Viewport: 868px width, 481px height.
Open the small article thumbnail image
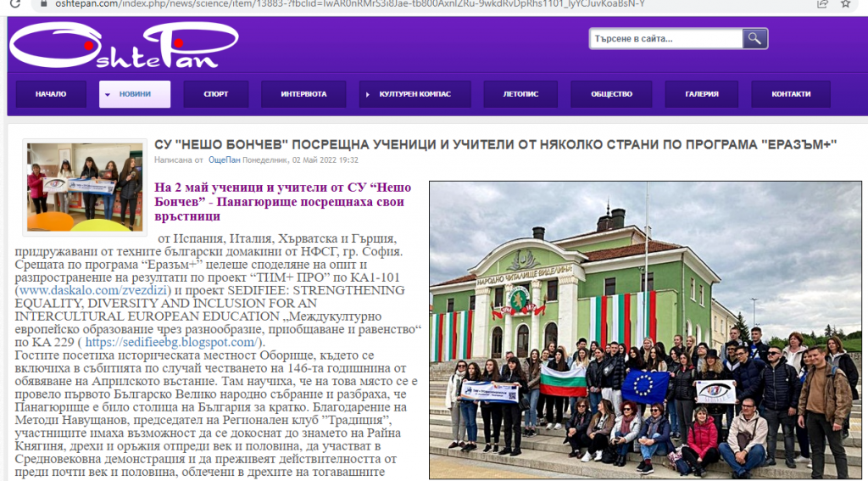click(x=85, y=187)
